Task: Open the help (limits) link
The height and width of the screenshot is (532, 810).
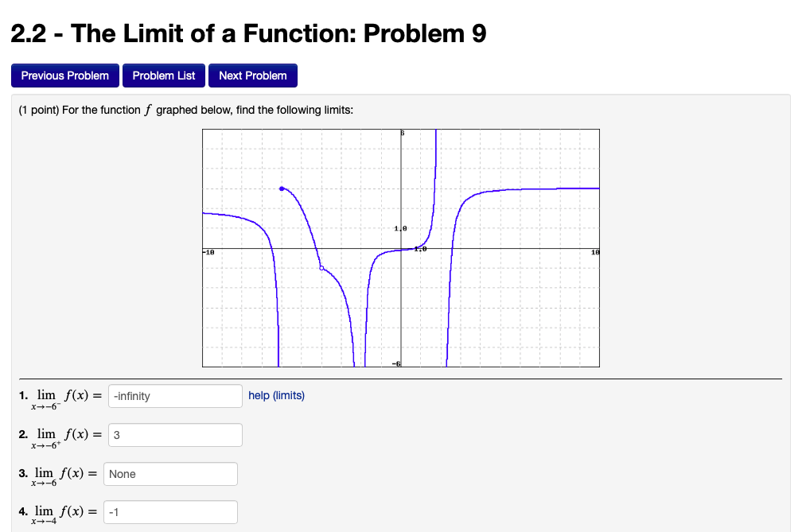Action: click(x=275, y=395)
